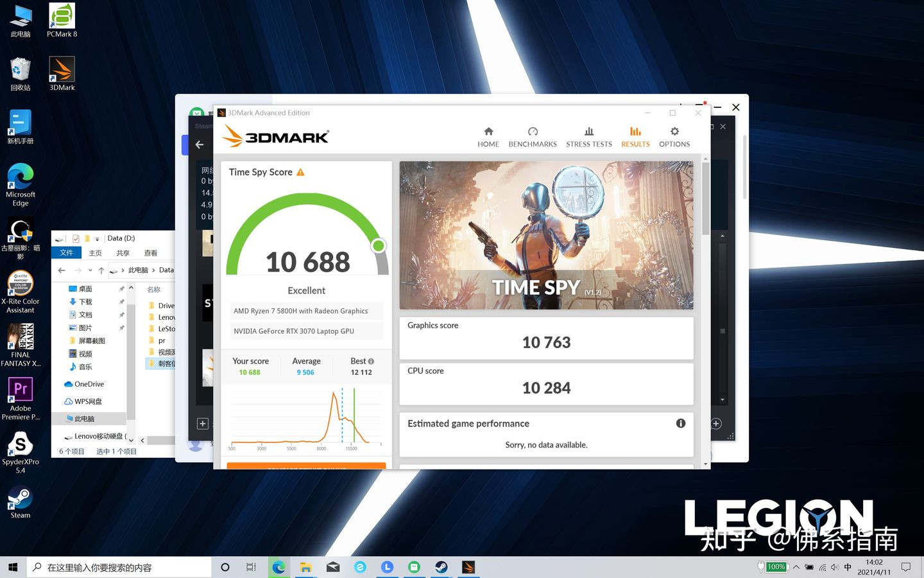The image size is (924, 578).
Task: Open recent locations dropdown in Explorer
Action: [x=90, y=270]
